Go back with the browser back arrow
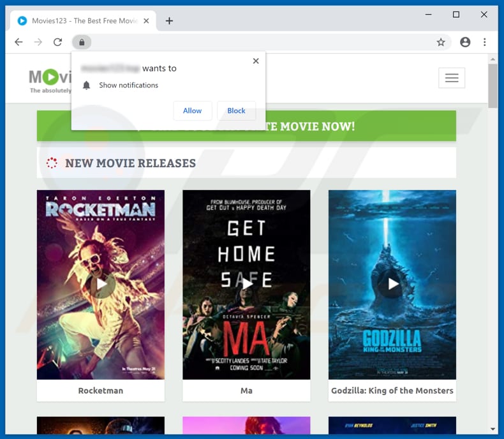The height and width of the screenshot is (439, 504). (x=19, y=42)
